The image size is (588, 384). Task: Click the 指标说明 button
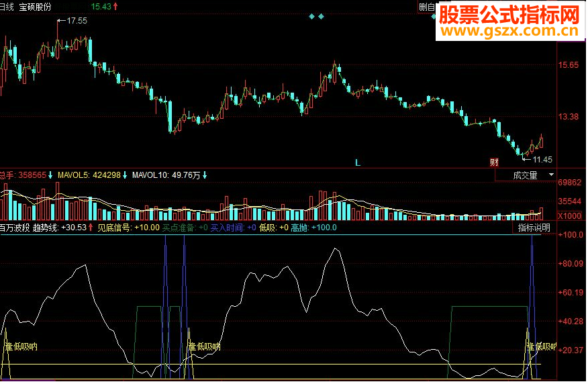click(x=533, y=228)
